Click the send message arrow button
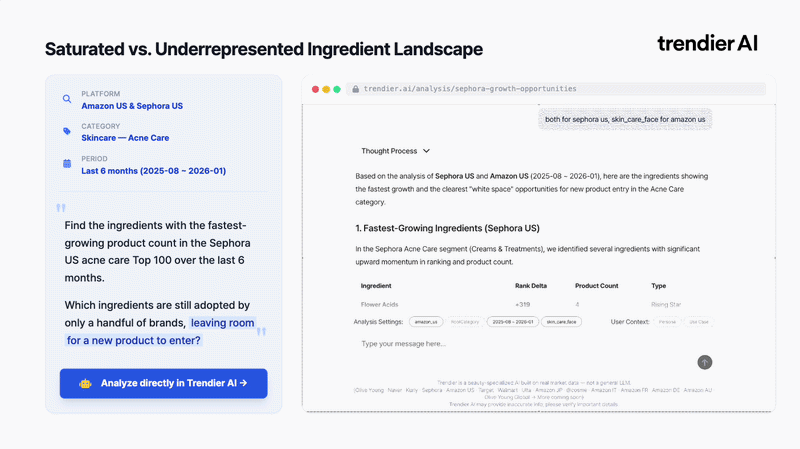Screen dimensions: 800x449 tap(705, 362)
